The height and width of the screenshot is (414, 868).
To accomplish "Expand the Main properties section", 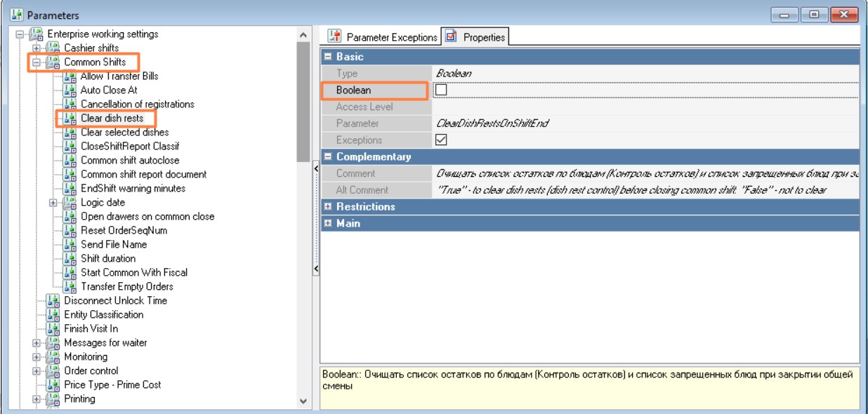I will tap(328, 223).
